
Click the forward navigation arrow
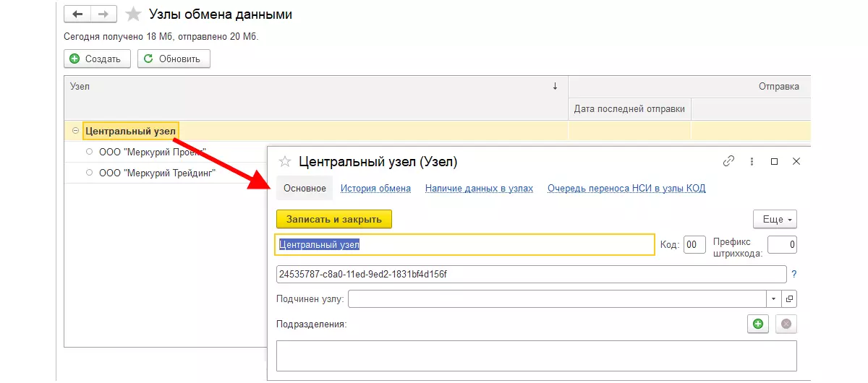[x=103, y=14]
